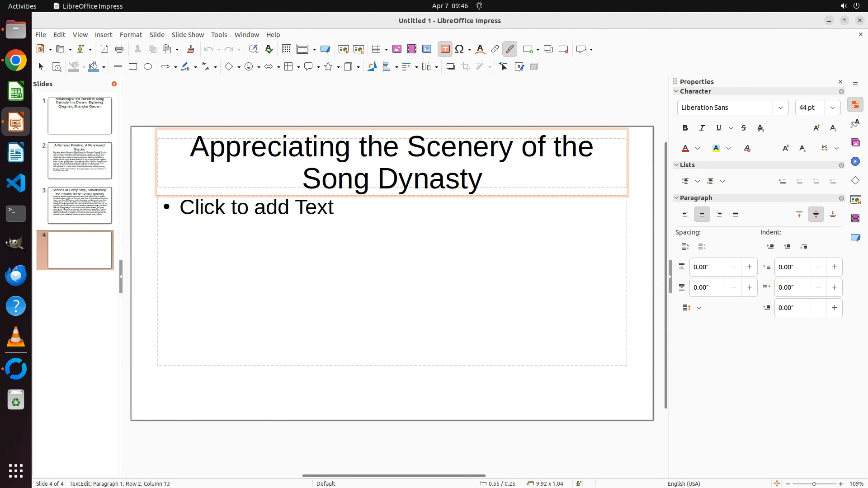Collapse the Lists section
868x488 pixels.
coord(677,165)
